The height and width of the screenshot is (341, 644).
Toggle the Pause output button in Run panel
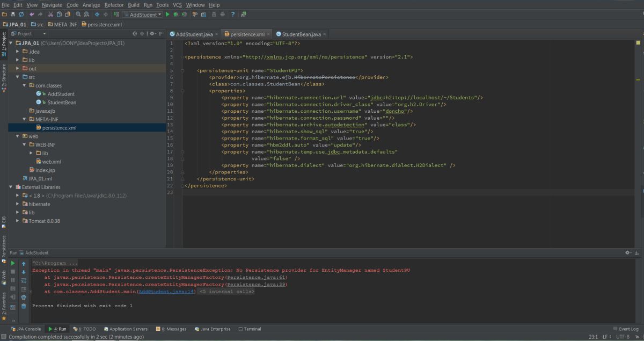click(x=13, y=280)
